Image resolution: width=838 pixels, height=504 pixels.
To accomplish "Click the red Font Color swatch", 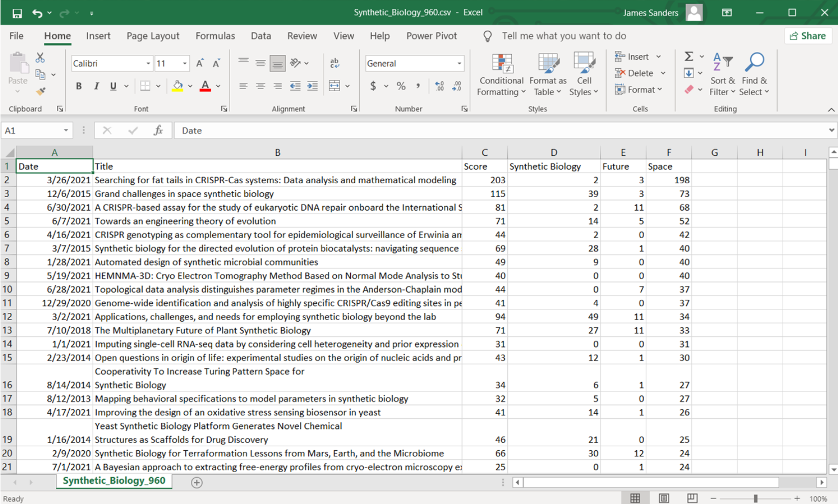I will [205, 86].
